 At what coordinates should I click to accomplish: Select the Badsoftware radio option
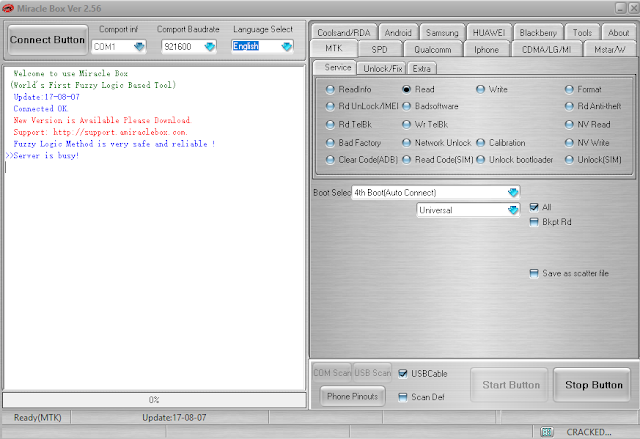point(430,106)
